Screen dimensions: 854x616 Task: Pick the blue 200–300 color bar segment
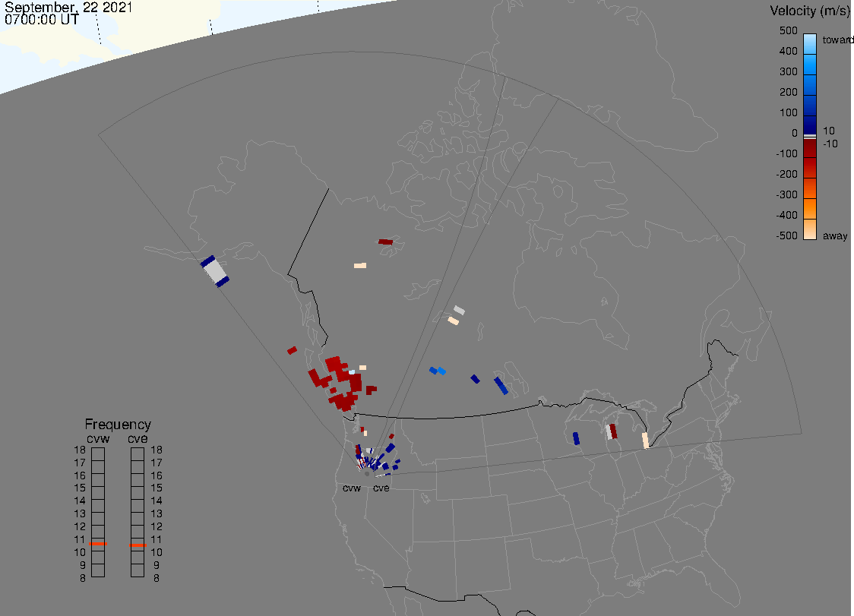(x=810, y=85)
